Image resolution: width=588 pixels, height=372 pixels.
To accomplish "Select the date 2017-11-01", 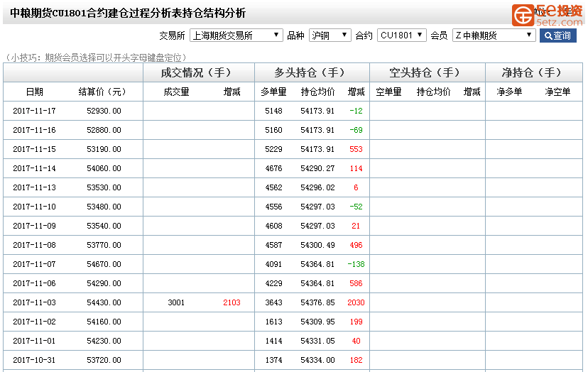I will 34,341.
